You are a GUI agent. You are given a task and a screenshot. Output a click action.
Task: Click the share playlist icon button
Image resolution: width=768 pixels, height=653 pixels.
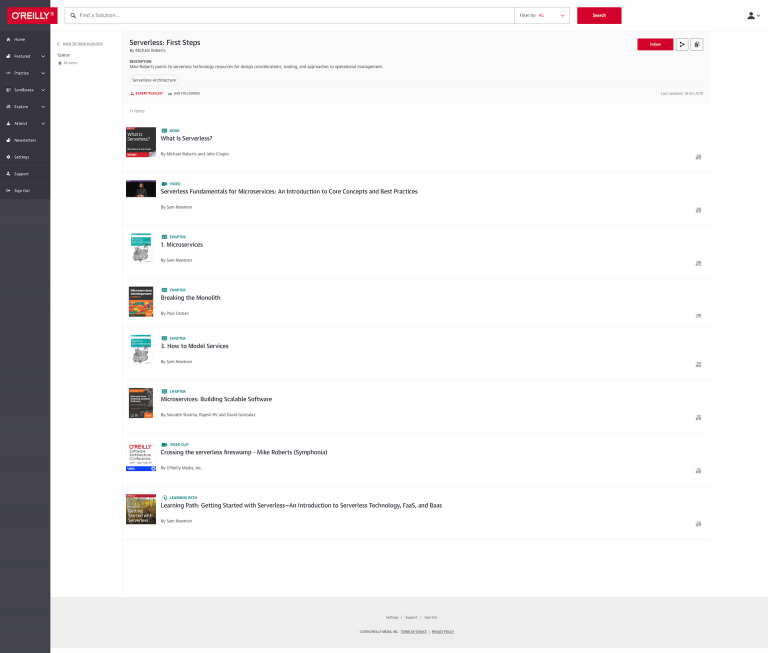(x=682, y=45)
